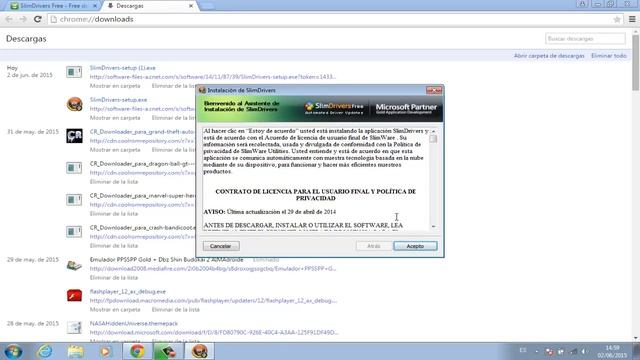Image resolution: width=640 pixels, height=360 pixels.
Task: Click Eliminar de la lista under PPSSPP Gold
Action: (x=114, y=278)
